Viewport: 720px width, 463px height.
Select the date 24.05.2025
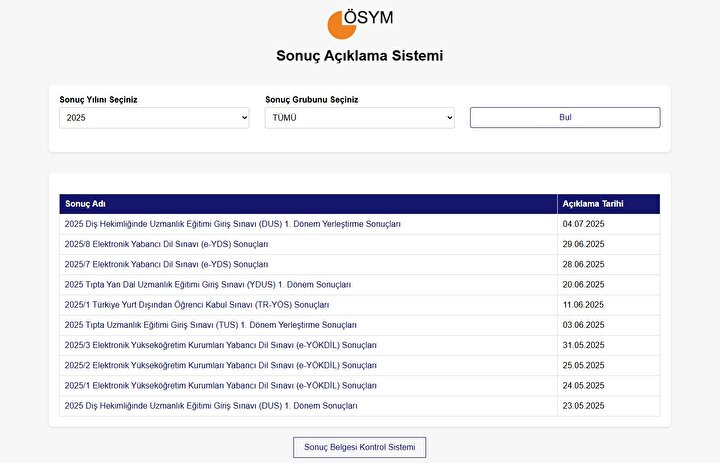pyautogui.click(x=583, y=386)
